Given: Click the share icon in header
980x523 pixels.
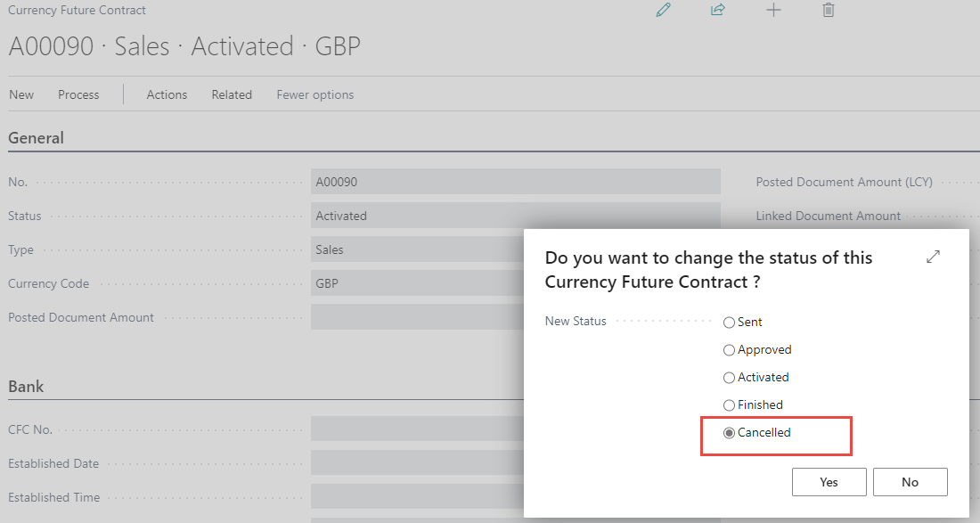Looking at the screenshot, I should (x=718, y=11).
